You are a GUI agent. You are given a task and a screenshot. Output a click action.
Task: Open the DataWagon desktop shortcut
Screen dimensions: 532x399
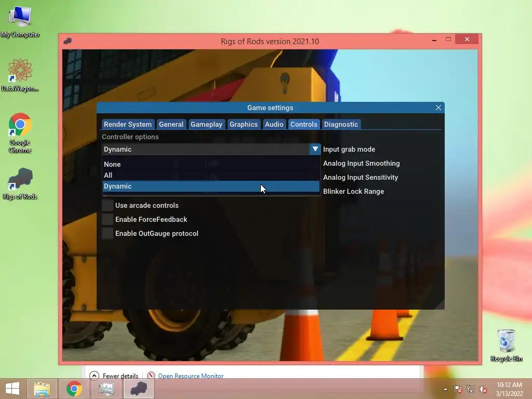click(20, 75)
